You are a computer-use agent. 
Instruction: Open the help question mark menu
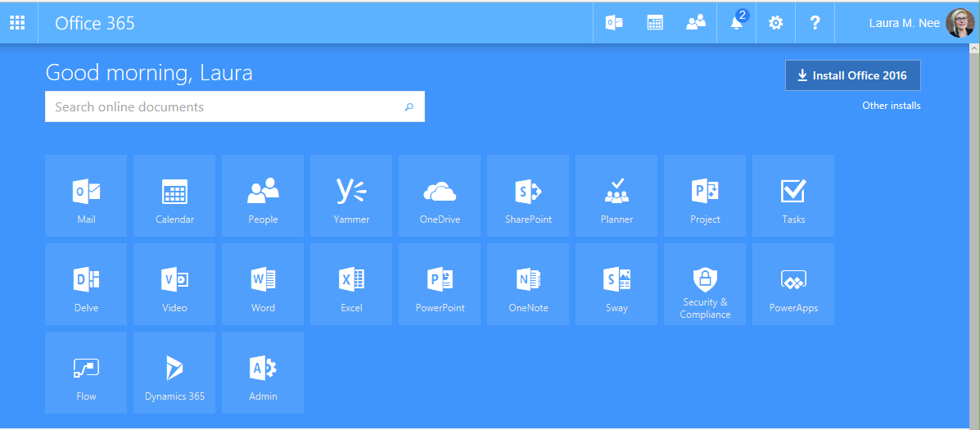pyautogui.click(x=815, y=23)
